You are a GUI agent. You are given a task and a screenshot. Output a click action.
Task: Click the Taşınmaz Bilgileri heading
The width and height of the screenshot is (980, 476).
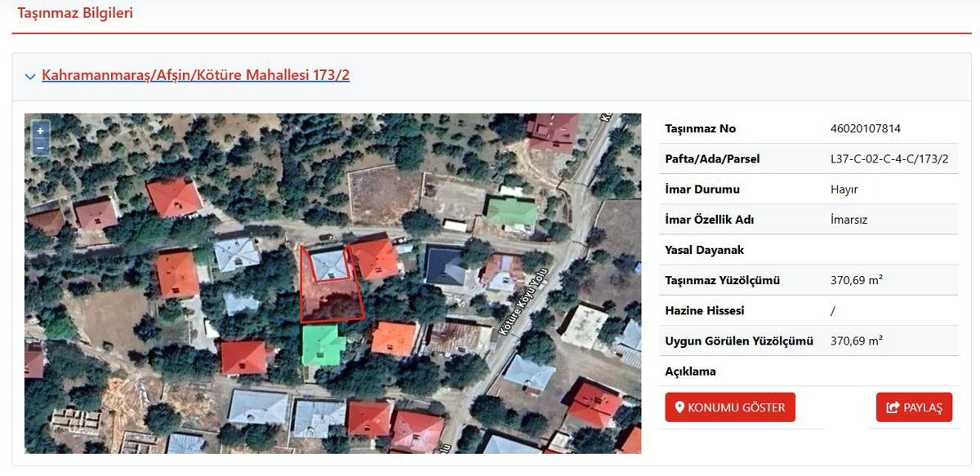coord(75,13)
